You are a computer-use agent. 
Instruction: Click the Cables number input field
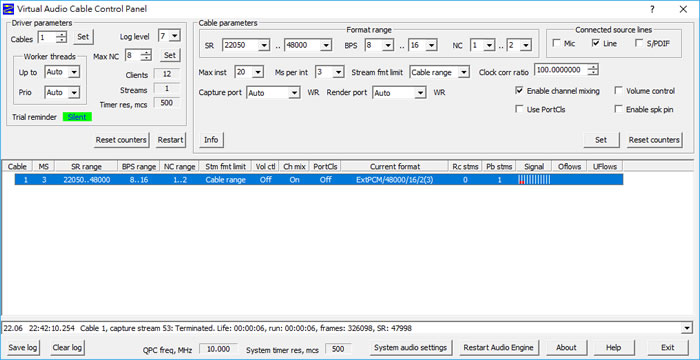[x=47, y=37]
